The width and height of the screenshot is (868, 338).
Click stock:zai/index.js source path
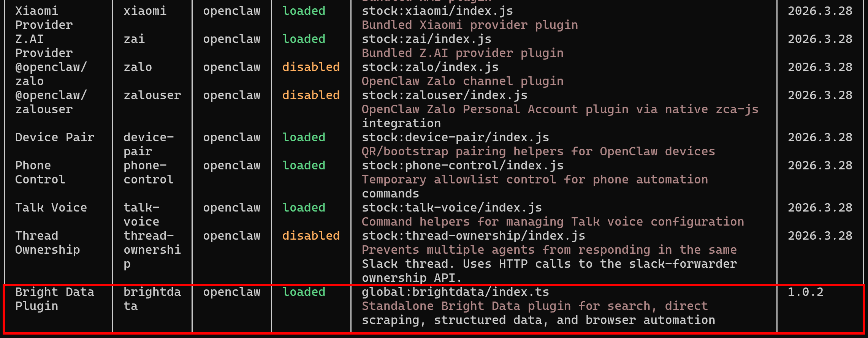tap(426, 39)
